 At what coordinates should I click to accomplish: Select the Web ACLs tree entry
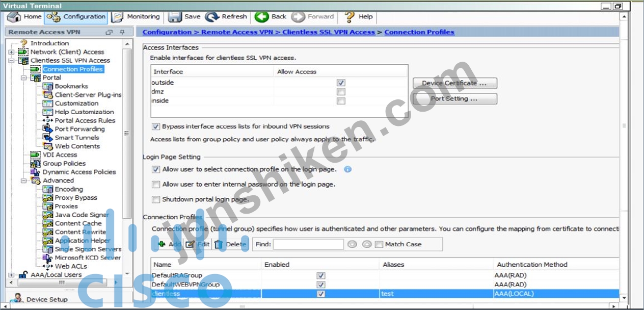tap(71, 266)
